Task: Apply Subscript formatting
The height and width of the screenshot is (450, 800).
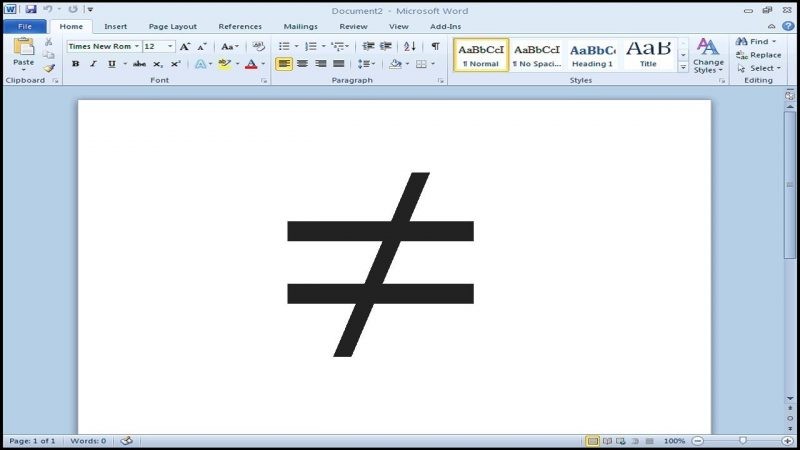Action: (158, 64)
